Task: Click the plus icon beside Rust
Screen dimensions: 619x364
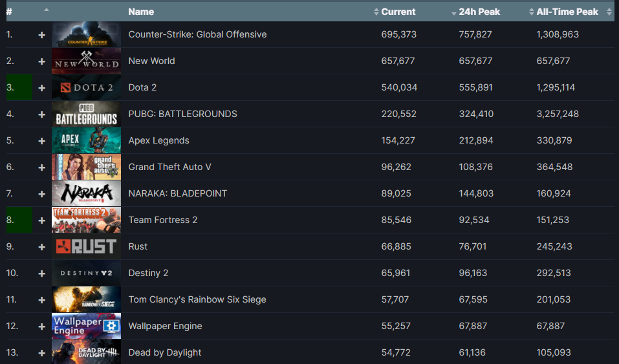Action: [x=42, y=247]
